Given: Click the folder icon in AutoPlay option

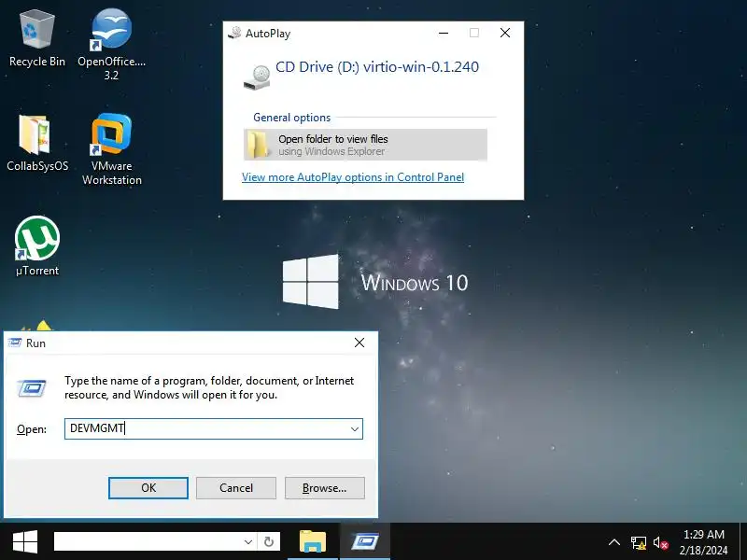Looking at the screenshot, I should (259, 145).
